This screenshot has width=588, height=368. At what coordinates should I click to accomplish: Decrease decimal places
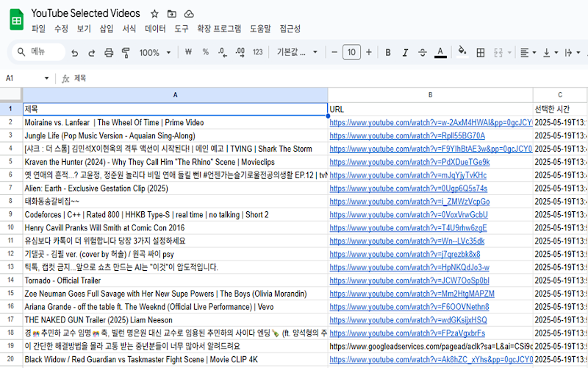[223, 52]
